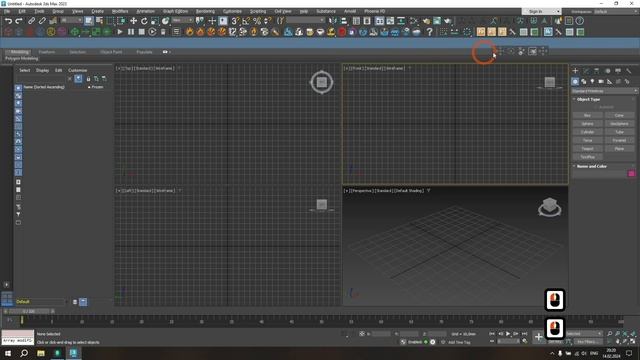The image size is (640, 360).
Task: Open the Motion command panel tab
Action: click(x=607, y=71)
